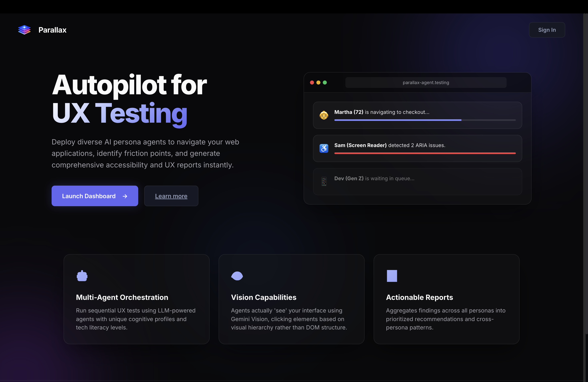588x382 pixels.
Task: Click the red dot in mock browser
Action: click(312, 83)
